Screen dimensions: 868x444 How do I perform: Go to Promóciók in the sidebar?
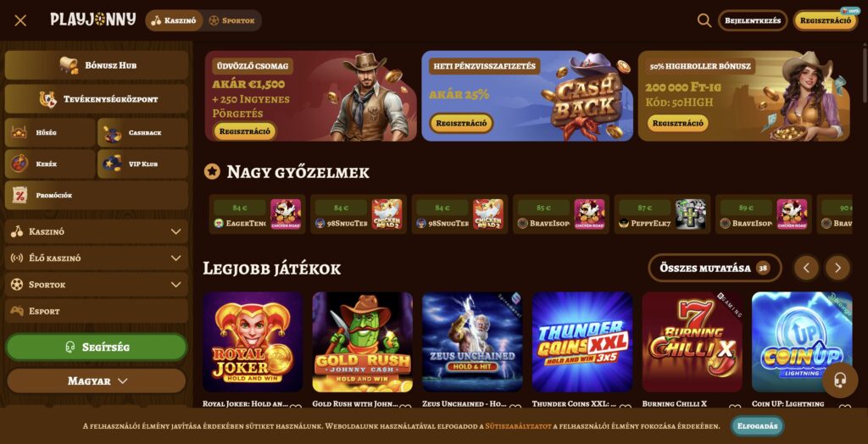click(x=97, y=196)
